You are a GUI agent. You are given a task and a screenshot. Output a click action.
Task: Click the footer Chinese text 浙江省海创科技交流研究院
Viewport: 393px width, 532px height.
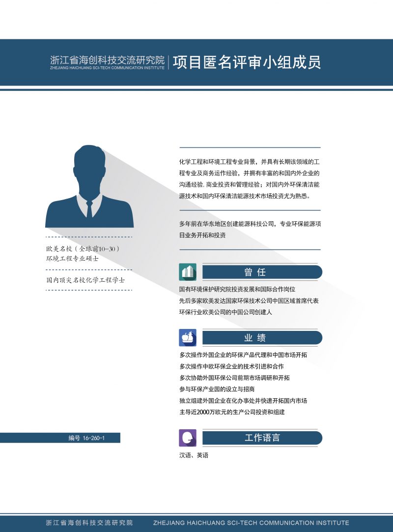click(x=89, y=523)
